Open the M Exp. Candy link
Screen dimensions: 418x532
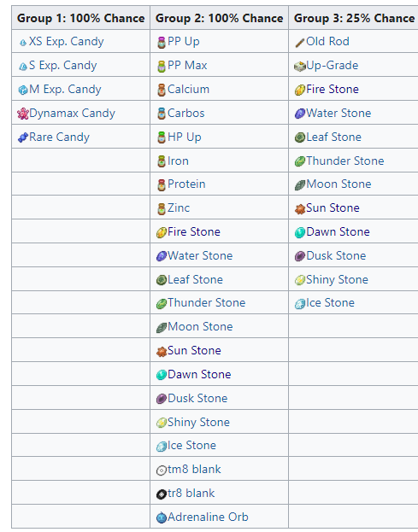coord(65,89)
